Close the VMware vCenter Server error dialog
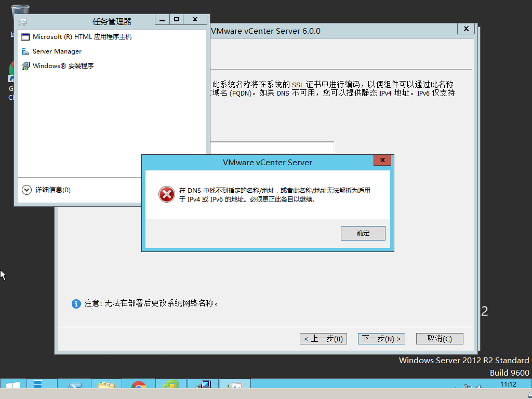 point(382,160)
